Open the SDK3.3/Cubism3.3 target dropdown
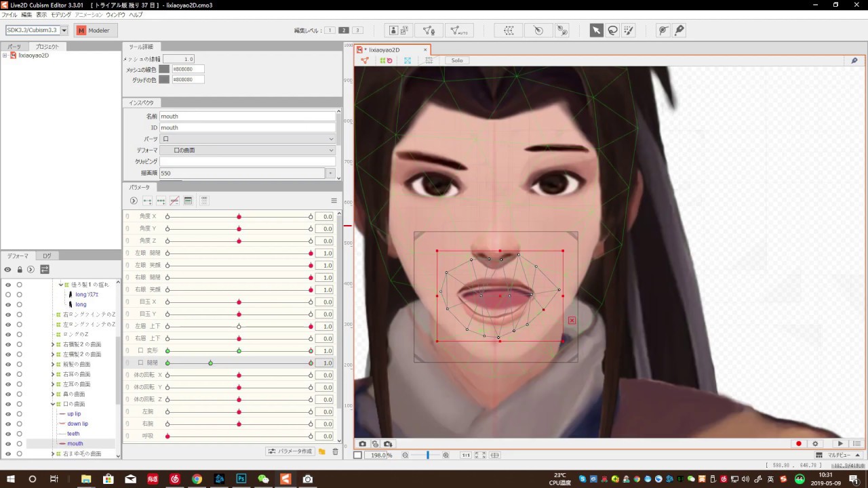 pyautogui.click(x=37, y=30)
